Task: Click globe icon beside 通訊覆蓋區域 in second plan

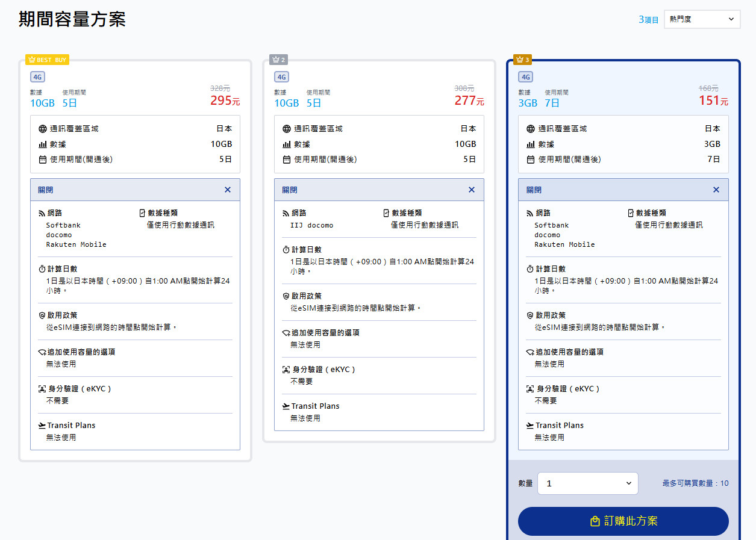Action: pos(287,129)
